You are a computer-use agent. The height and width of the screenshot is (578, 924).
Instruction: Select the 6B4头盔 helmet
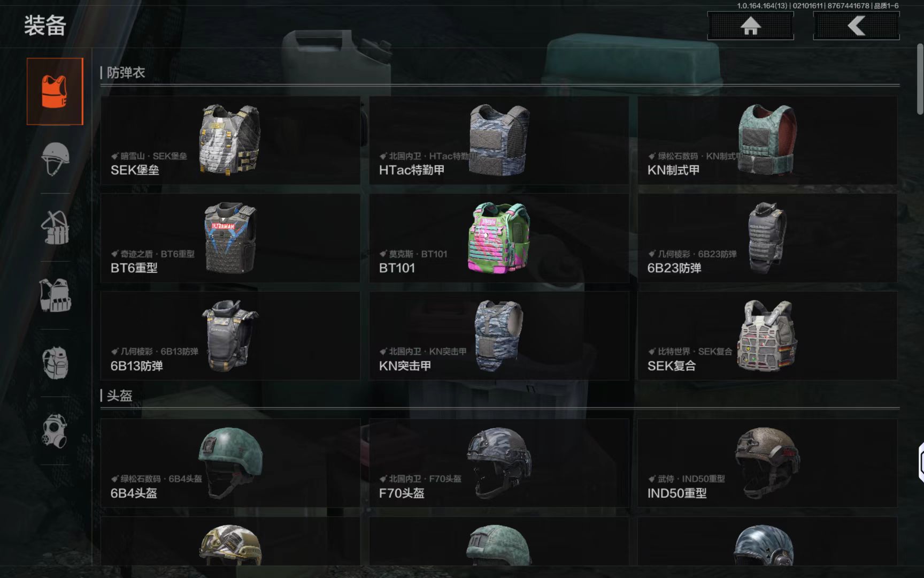(x=230, y=463)
